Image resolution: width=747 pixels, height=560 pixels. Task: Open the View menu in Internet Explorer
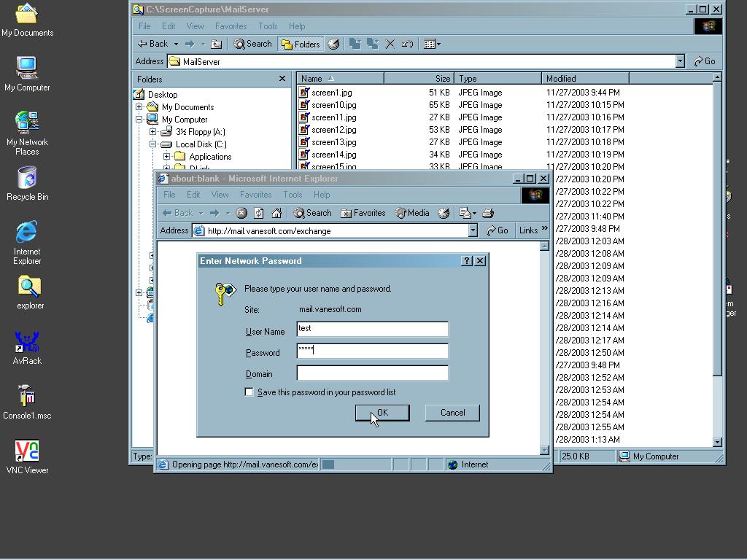point(220,195)
